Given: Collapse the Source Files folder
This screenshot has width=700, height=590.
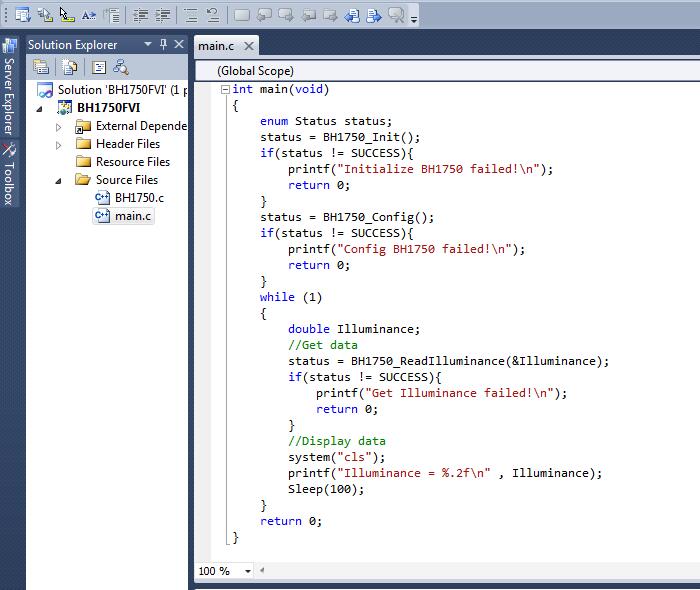Looking at the screenshot, I should point(58,181).
